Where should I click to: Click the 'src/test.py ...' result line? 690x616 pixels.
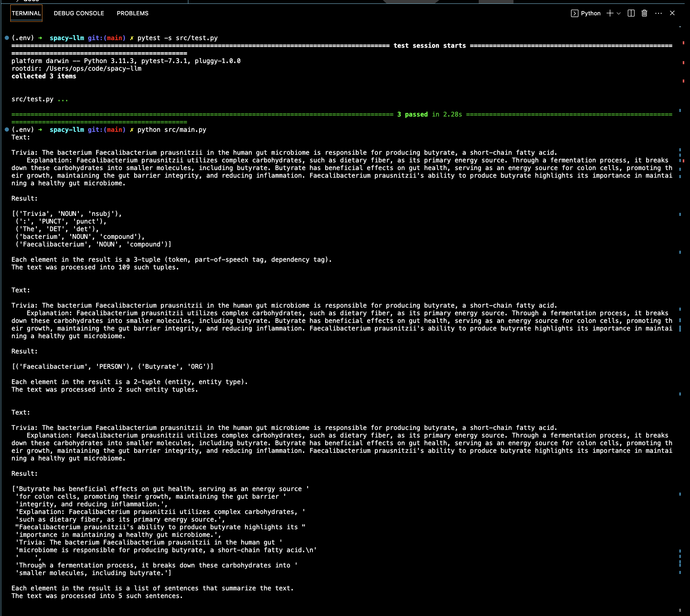click(x=40, y=99)
